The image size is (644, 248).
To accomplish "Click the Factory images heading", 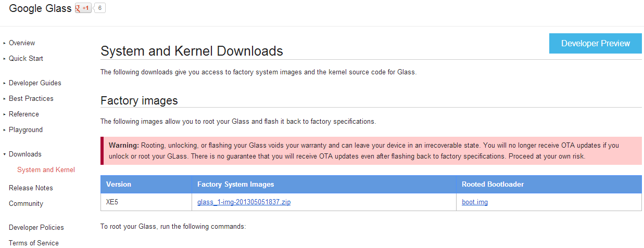I will click(139, 100).
